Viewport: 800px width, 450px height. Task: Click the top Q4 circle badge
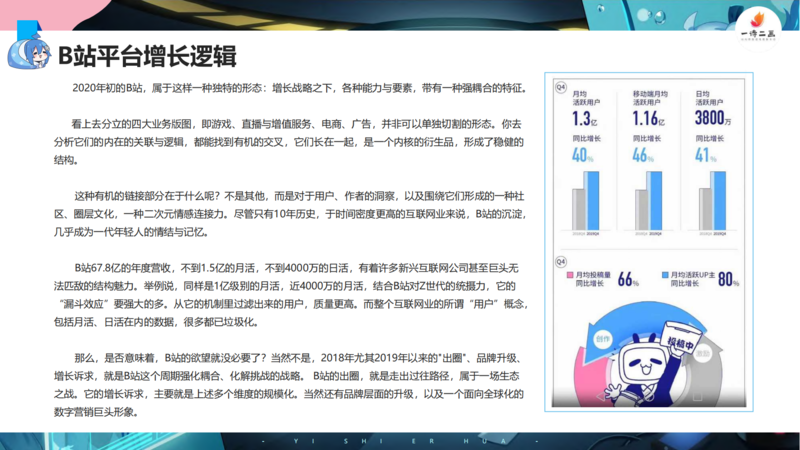point(561,86)
